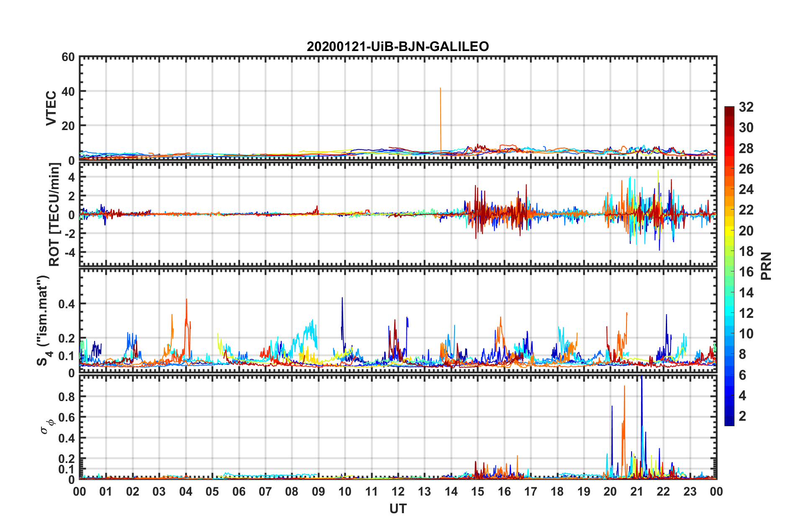
Task: Click the S4 ("ism.mat") axis label
Action: [43, 320]
